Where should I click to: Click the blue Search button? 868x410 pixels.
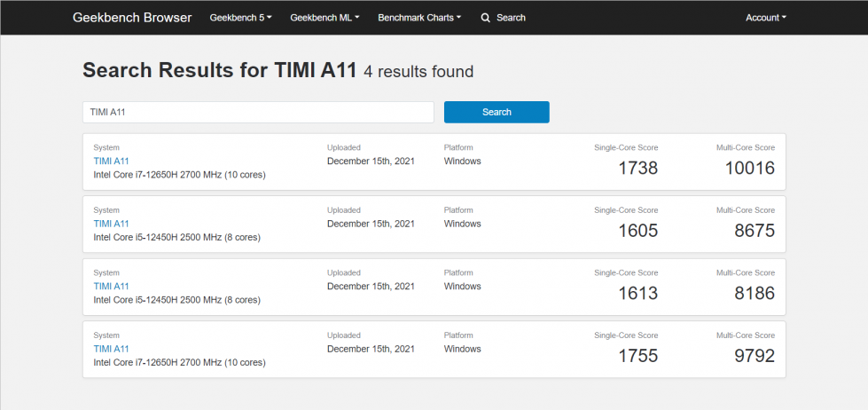pos(497,112)
